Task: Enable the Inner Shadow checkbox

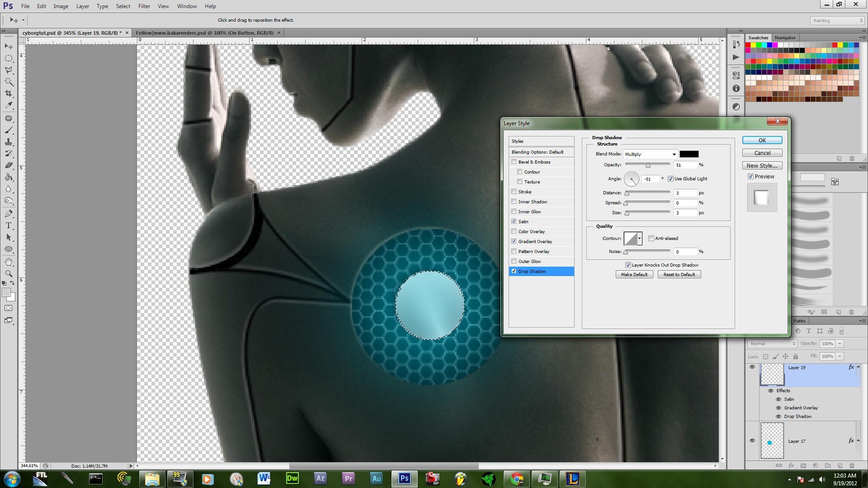Action: coord(514,202)
